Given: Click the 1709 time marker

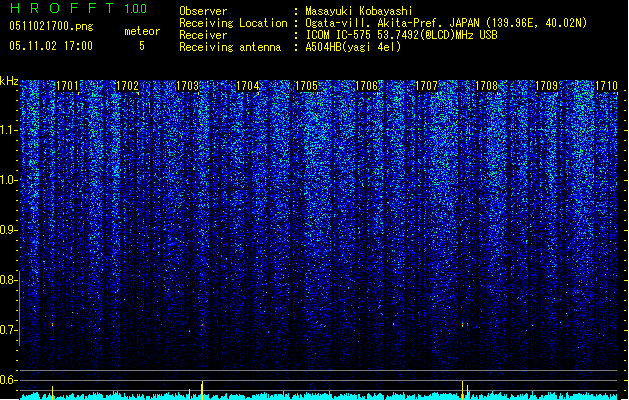Looking at the screenshot, I should [x=547, y=86].
